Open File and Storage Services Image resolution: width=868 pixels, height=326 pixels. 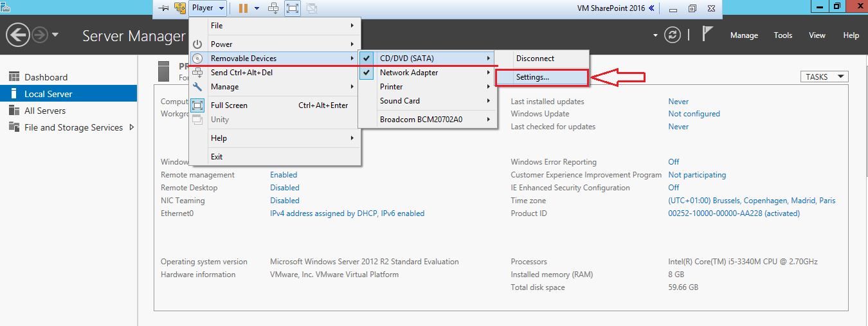[x=73, y=127]
